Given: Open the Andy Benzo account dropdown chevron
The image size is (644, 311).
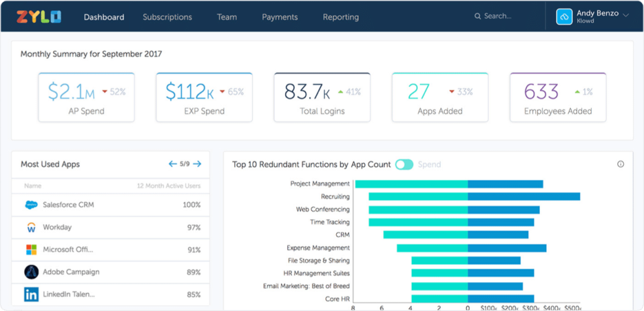Looking at the screenshot, I should [626, 15].
